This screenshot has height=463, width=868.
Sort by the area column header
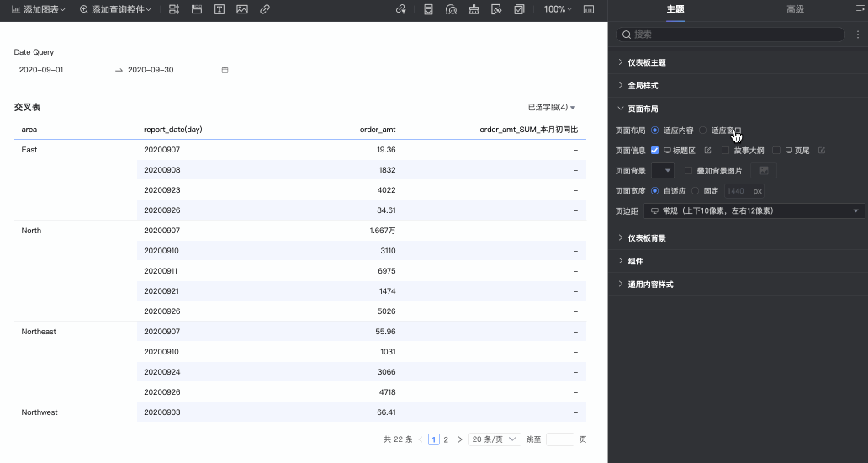pyautogui.click(x=29, y=130)
